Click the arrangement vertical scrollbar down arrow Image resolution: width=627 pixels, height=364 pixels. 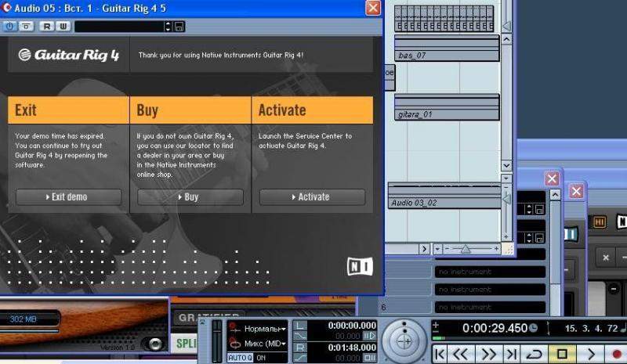point(506,165)
